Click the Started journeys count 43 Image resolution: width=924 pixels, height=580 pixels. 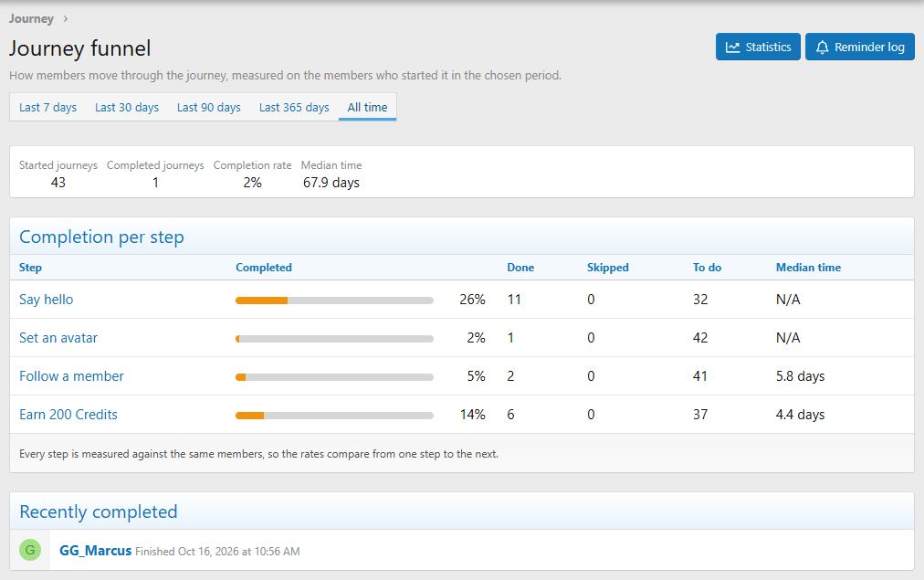pyautogui.click(x=58, y=183)
